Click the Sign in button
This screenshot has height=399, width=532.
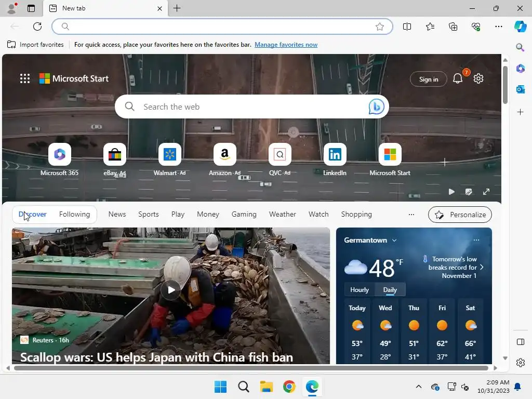pos(429,79)
